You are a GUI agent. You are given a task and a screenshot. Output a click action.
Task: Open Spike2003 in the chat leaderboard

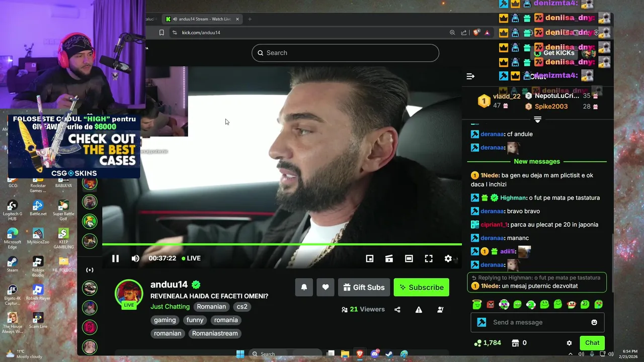(551, 107)
